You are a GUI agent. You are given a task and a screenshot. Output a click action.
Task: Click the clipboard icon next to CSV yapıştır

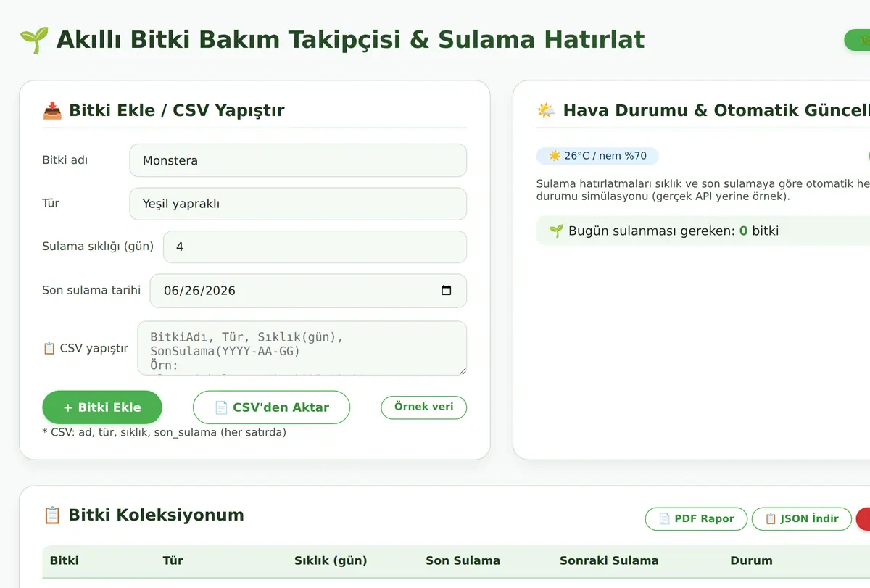(x=49, y=348)
